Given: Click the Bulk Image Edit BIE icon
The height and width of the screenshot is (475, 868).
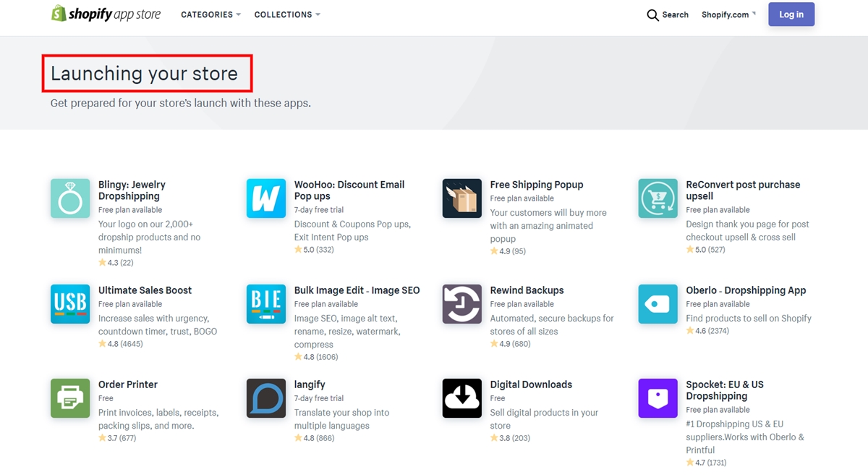Looking at the screenshot, I should coord(266,304).
